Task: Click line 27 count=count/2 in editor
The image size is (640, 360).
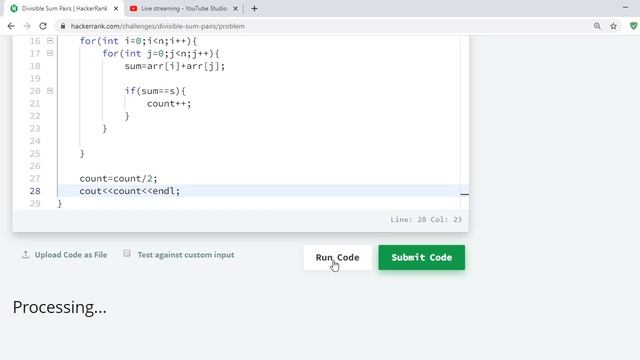Action: pos(118,178)
